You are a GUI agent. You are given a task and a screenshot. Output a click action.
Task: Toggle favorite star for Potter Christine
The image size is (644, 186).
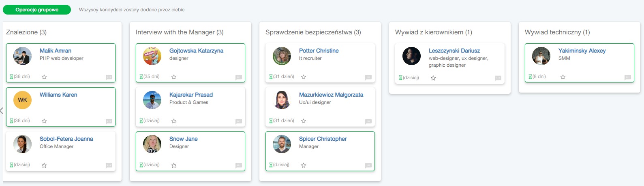pyautogui.click(x=304, y=77)
